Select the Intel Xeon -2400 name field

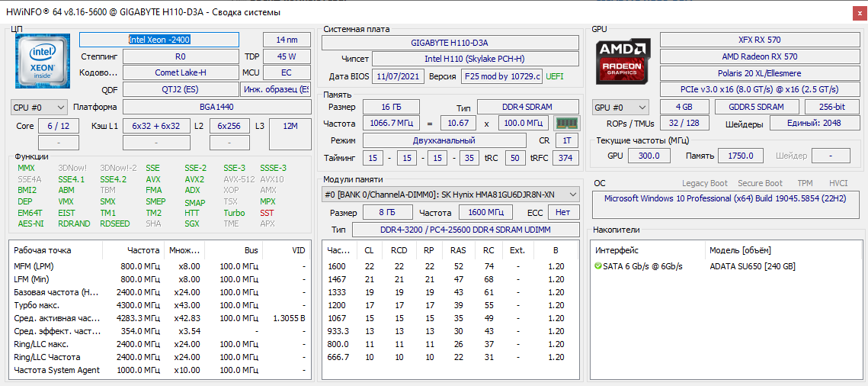pos(159,40)
